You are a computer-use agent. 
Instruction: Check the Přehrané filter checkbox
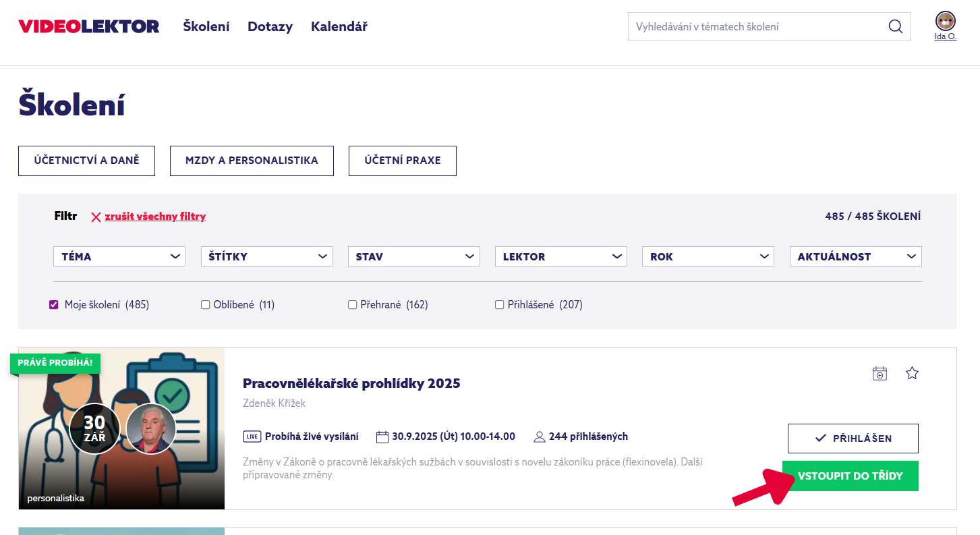352,305
